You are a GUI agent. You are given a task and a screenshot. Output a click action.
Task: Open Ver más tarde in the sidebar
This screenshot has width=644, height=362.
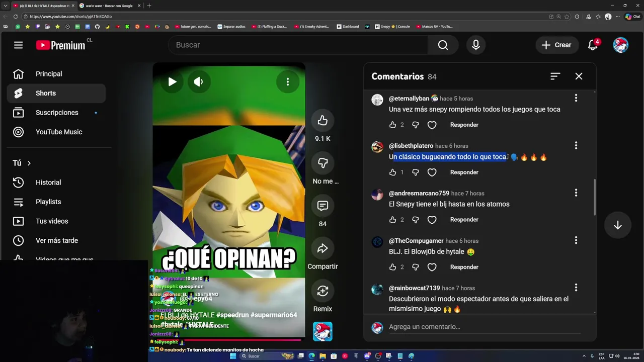(56, 240)
